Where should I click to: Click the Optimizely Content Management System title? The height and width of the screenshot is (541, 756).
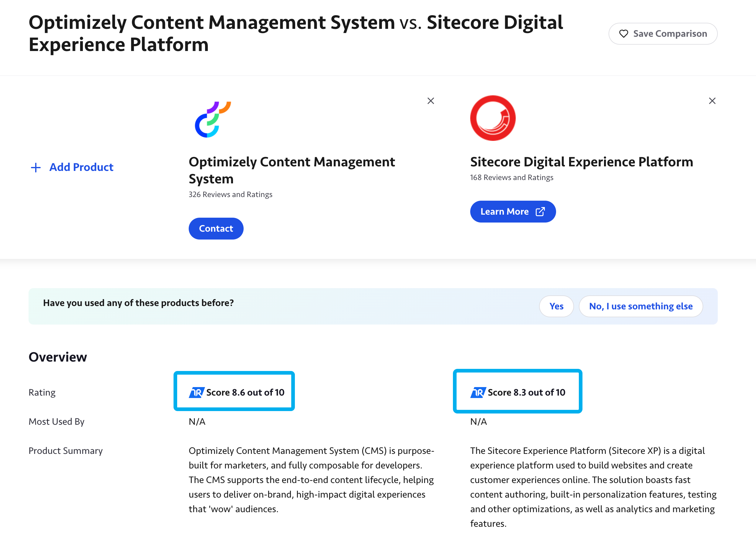click(292, 170)
